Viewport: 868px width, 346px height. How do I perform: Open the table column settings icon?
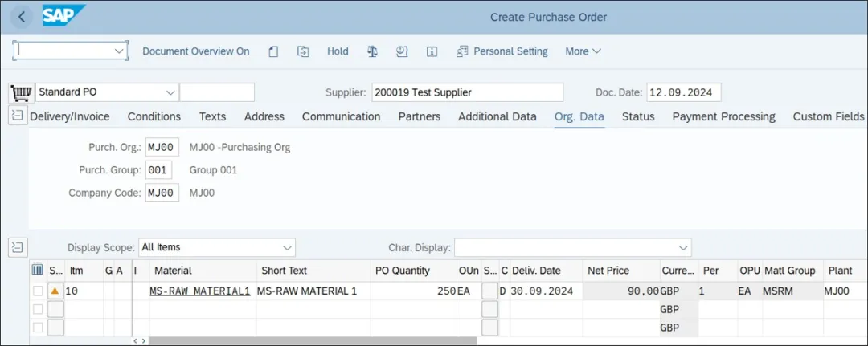click(x=38, y=270)
